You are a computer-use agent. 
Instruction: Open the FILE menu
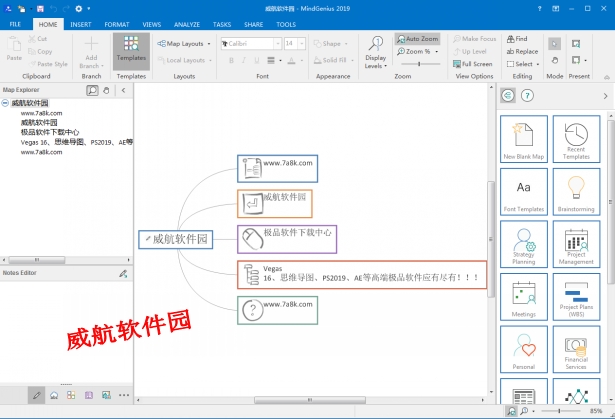[15, 24]
